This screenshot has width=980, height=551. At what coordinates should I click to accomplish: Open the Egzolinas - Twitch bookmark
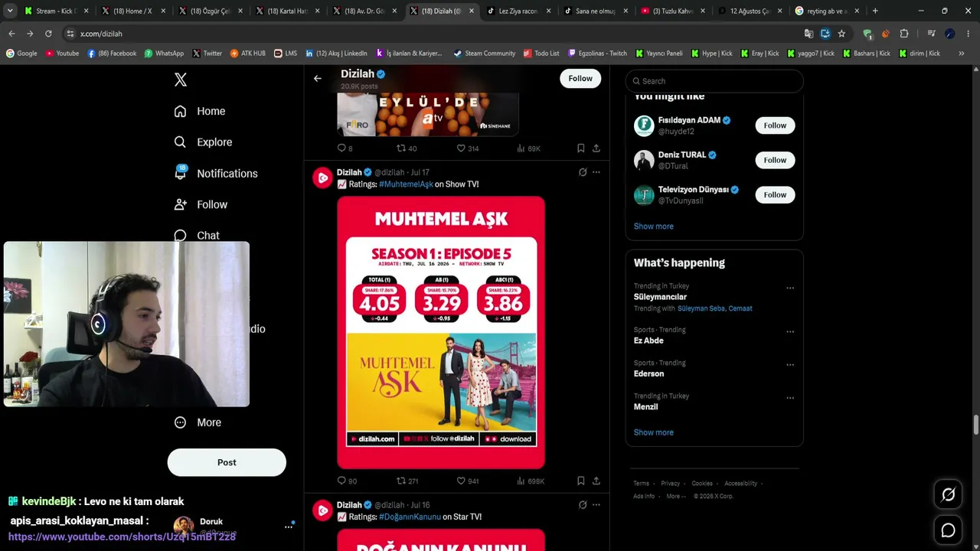[x=597, y=54]
